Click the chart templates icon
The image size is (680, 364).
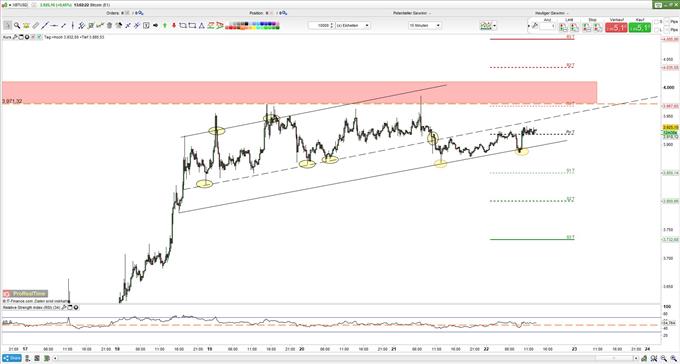click(486, 26)
